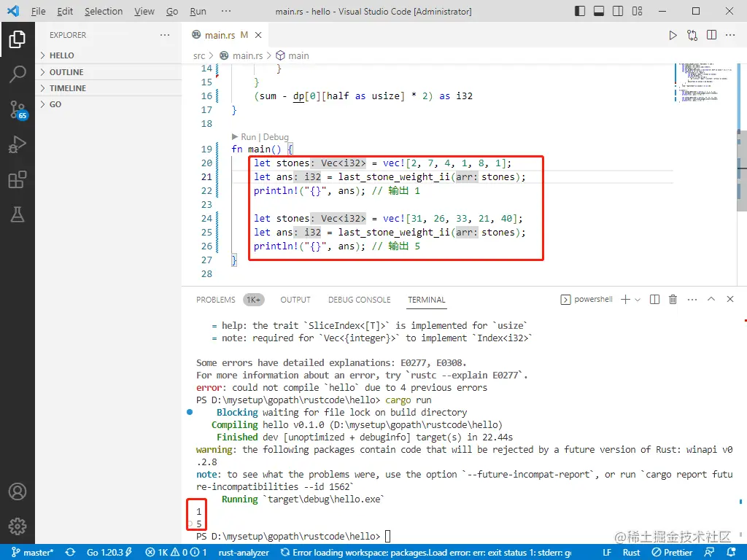Open the Accounts icon
This screenshot has width=747, height=560.
pos(18,491)
